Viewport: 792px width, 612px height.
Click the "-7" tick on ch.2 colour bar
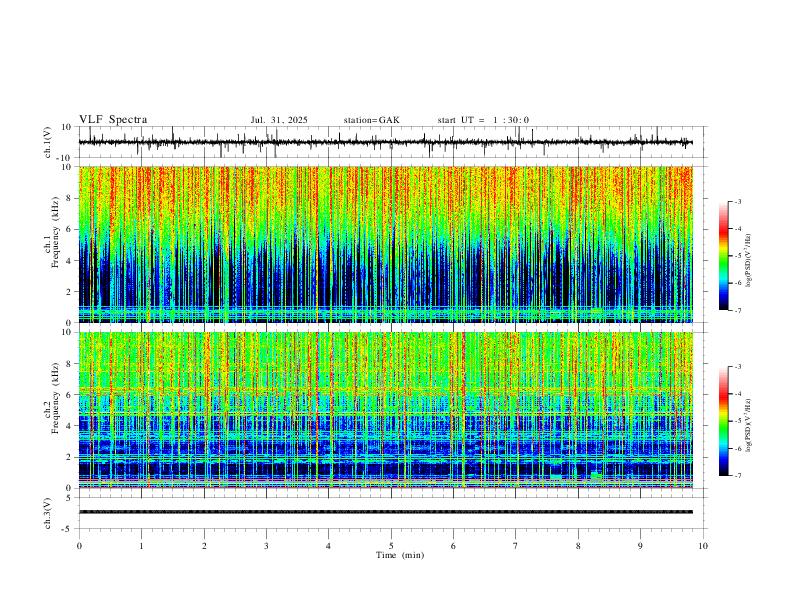[x=737, y=476]
